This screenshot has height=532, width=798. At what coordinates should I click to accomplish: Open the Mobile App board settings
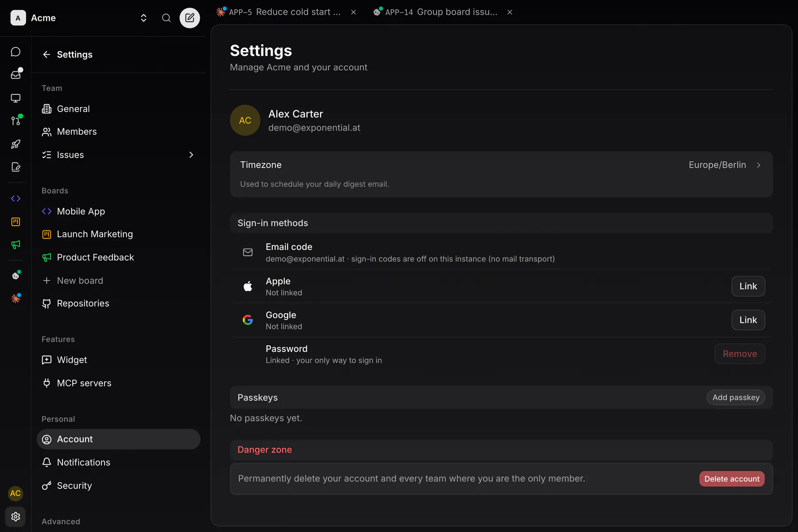click(118, 211)
